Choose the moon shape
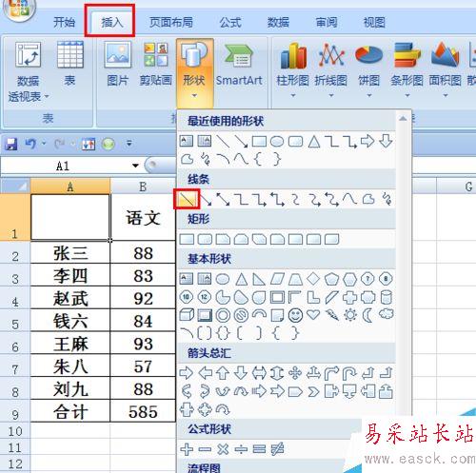The height and width of the screenshot is (473, 476). [367, 315]
